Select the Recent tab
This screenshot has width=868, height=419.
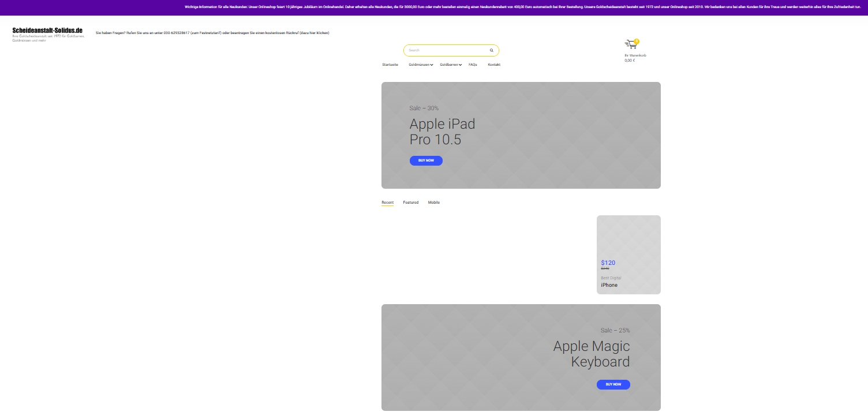[387, 203]
